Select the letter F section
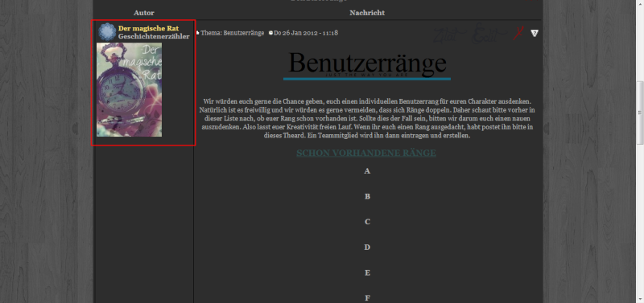Viewport: 644px width, 303px height. (x=367, y=298)
